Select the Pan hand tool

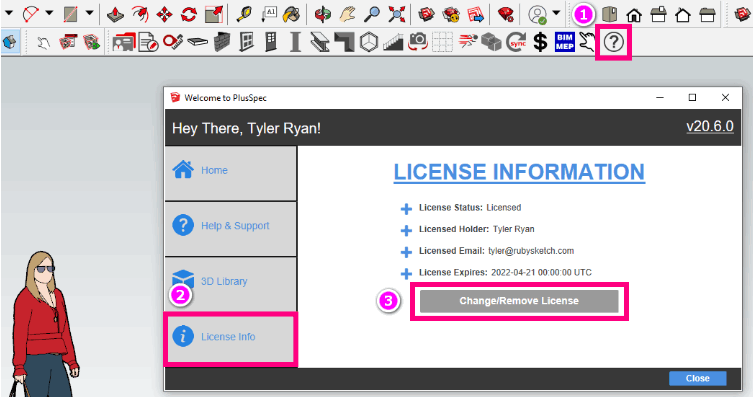347,14
